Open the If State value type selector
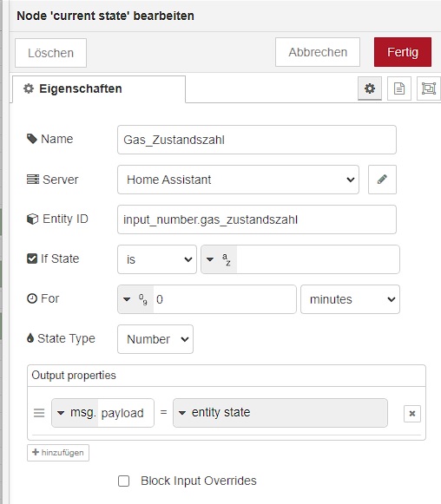Viewport: 441px width, 504px height. (219, 259)
